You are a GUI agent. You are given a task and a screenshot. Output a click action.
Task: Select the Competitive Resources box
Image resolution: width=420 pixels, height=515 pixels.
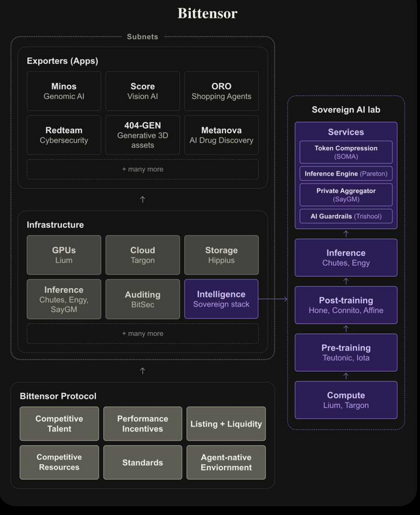(59, 462)
